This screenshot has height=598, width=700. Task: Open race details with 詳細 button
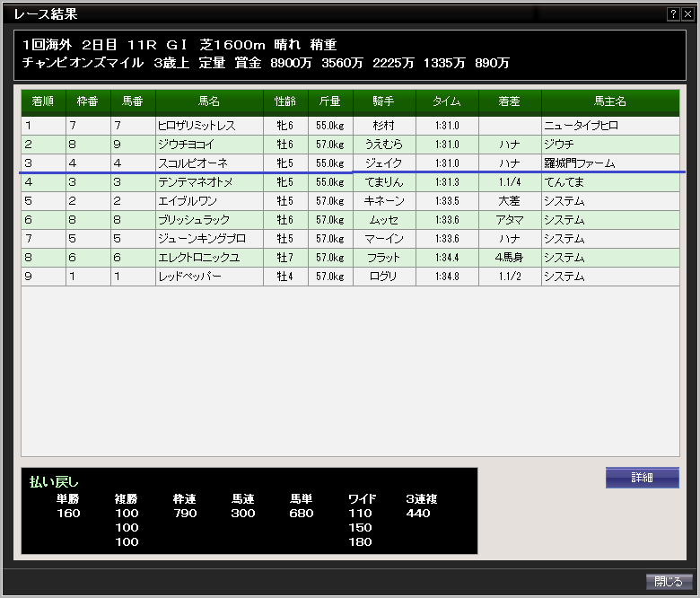[x=642, y=478]
